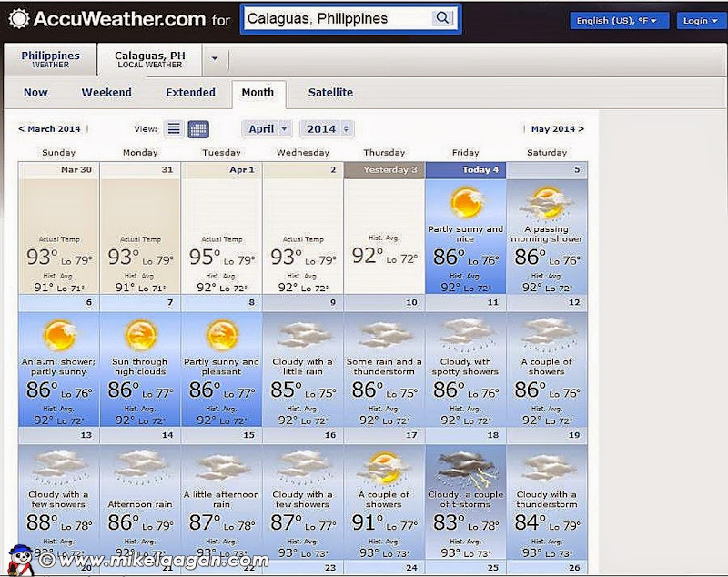The width and height of the screenshot is (728, 577).
Task: Go to previous month March 2014
Action: coord(50,129)
